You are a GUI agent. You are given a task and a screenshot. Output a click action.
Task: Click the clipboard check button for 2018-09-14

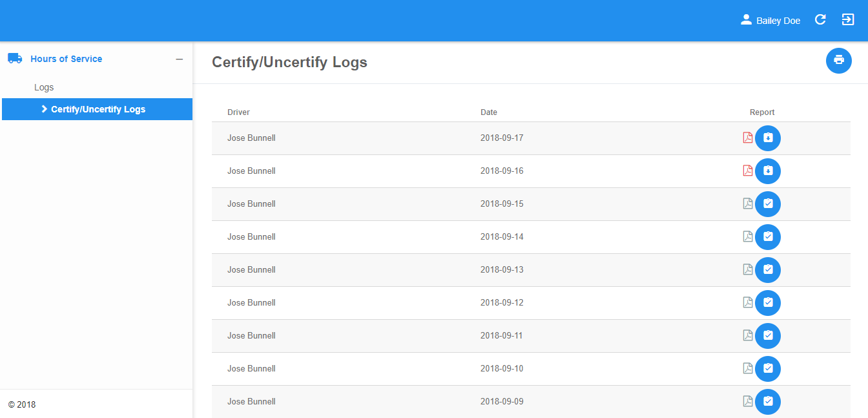tap(768, 237)
